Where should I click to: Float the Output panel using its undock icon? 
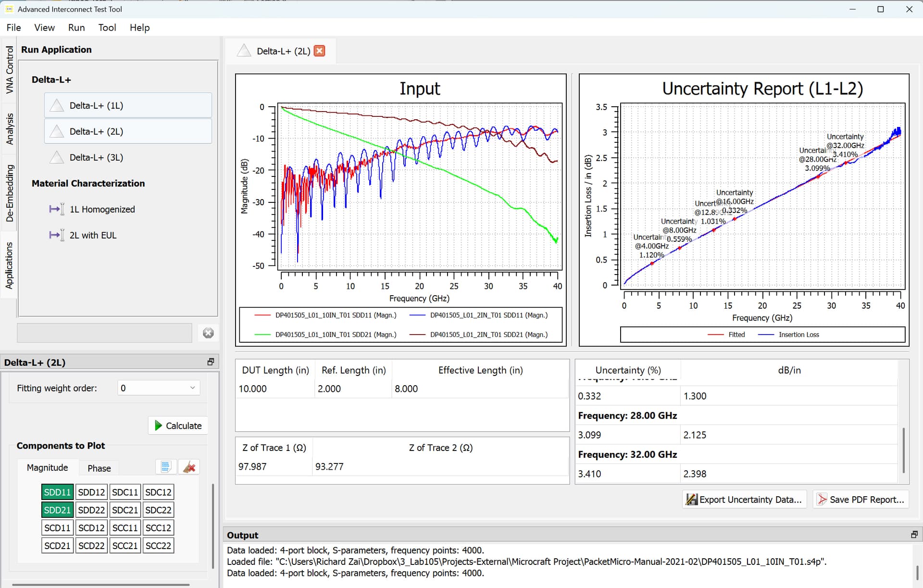pyautogui.click(x=914, y=534)
